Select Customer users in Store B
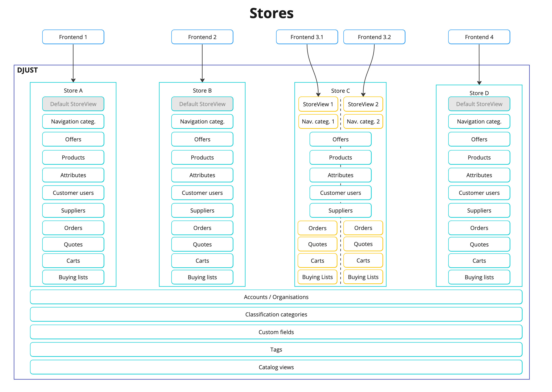This screenshot has height=392, width=552. pos(202,193)
